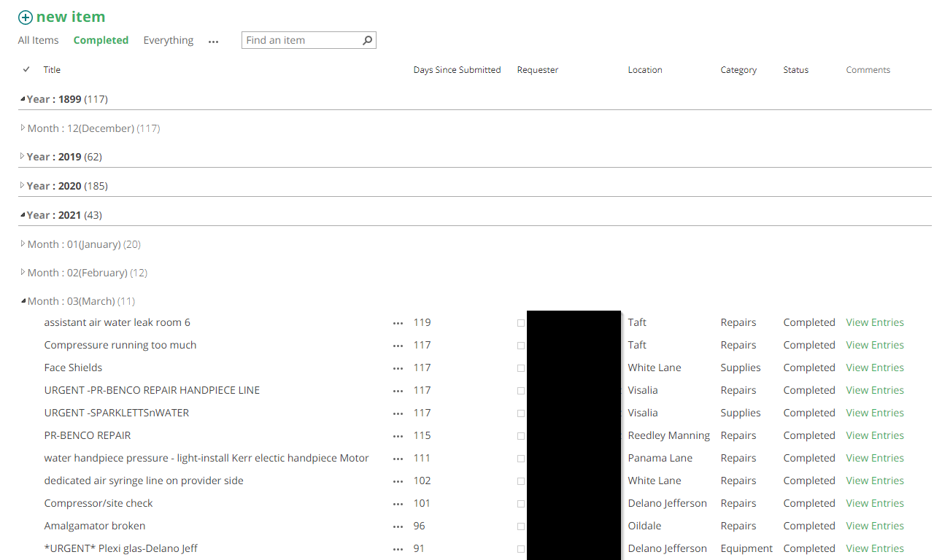Open the ellipsis menu beside Everything

point(213,42)
